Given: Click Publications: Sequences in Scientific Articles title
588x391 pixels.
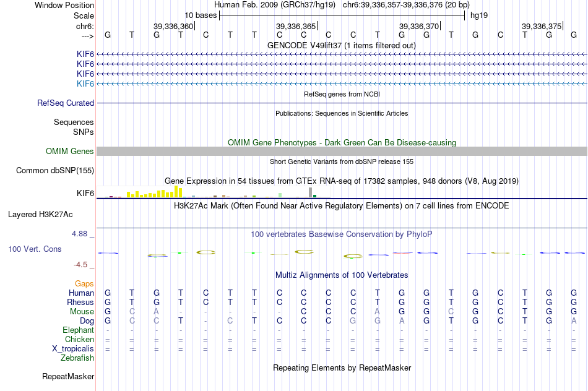Looking at the screenshot, I should tap(342, 113).
